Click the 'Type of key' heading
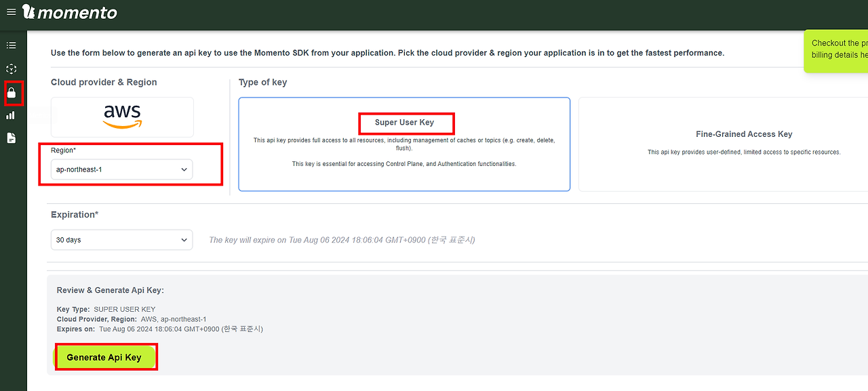 [x=263, y=82]
